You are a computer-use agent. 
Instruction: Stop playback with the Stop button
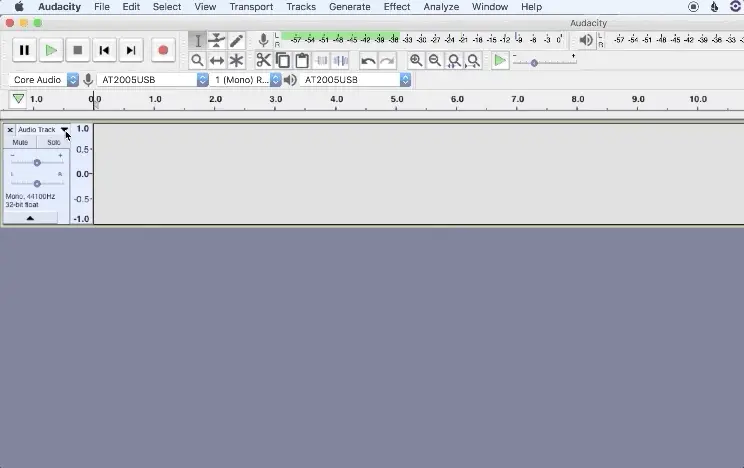(78, 50)
